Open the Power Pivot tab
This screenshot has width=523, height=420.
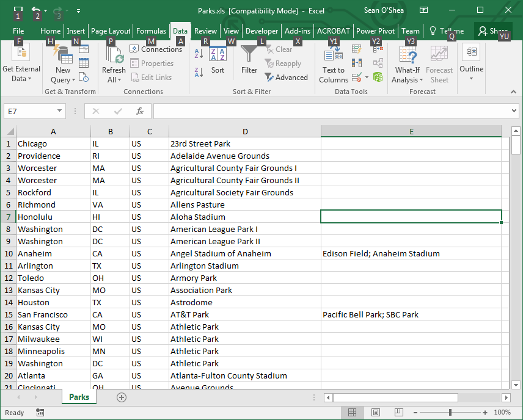pyautogui.click(x=375, y=31)
